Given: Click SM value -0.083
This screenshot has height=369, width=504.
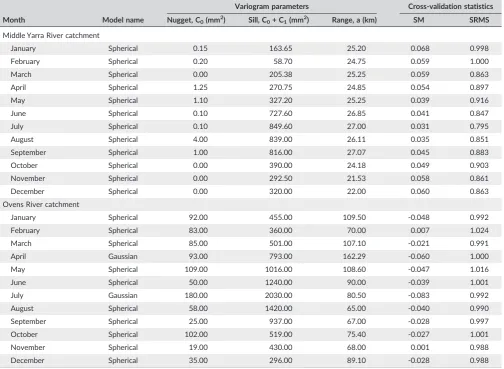Looking at the screenshot, I should (419, 295).
